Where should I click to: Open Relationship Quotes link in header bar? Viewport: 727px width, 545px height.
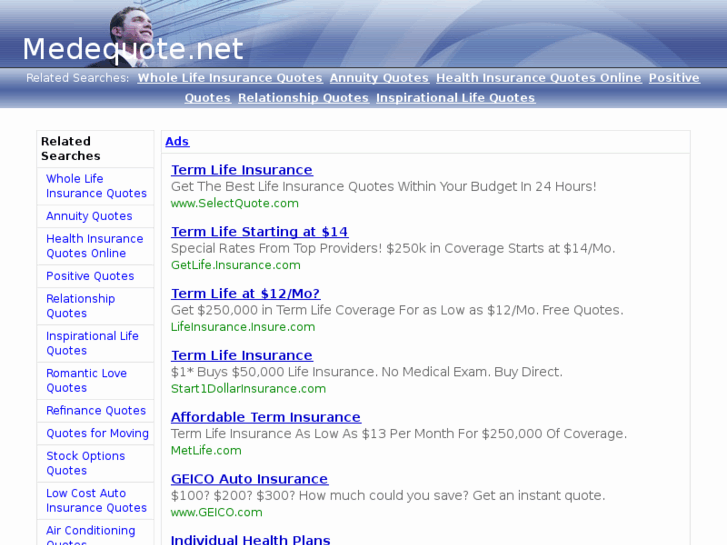click(x=304, y=98)
